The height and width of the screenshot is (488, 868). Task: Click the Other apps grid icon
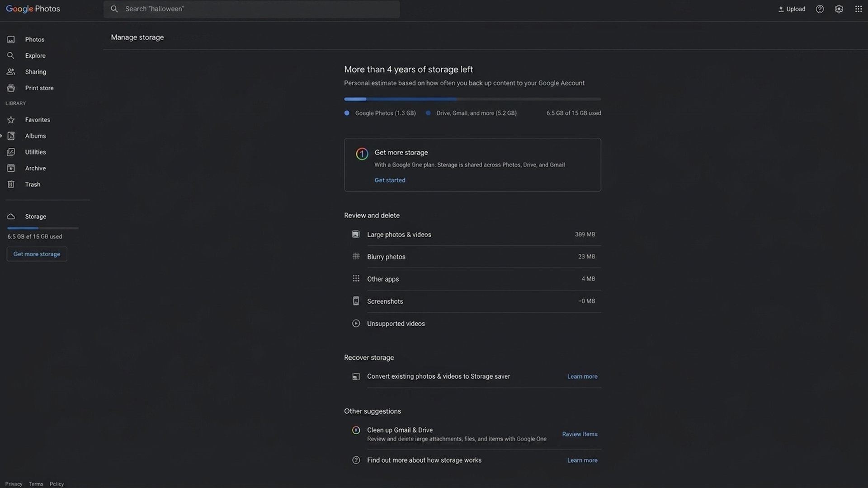pos(356,278)
